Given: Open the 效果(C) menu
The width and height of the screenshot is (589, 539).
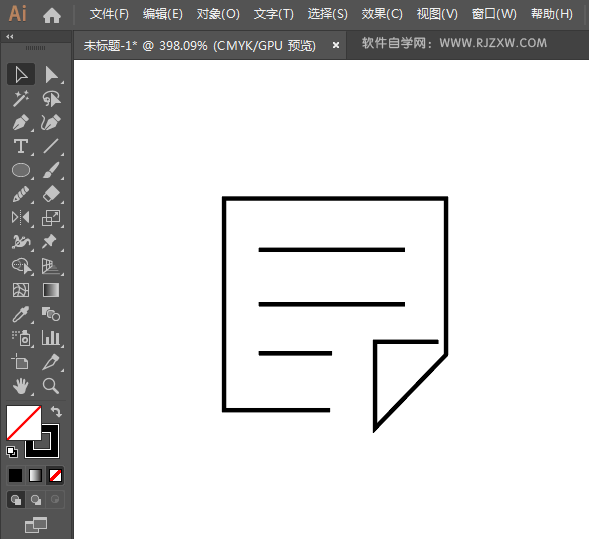Looking at the screenshot, I should pos(382,14).
